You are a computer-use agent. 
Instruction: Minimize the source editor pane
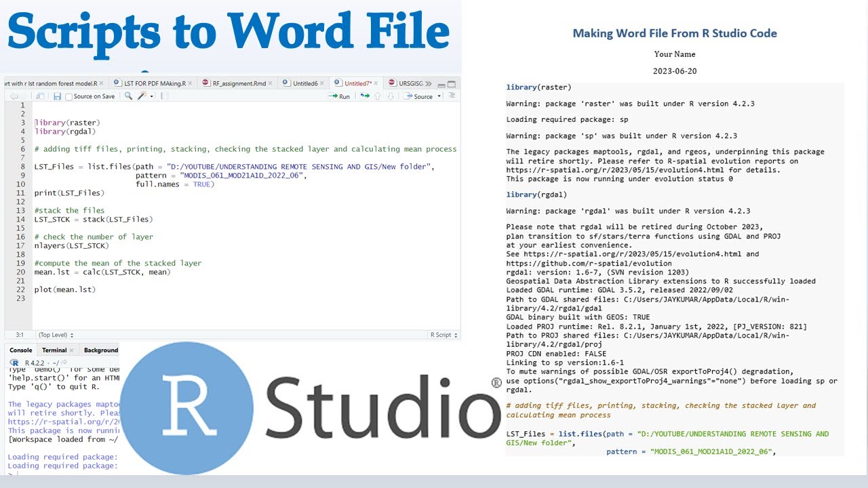pyautogui.click(x=441, y=85)
